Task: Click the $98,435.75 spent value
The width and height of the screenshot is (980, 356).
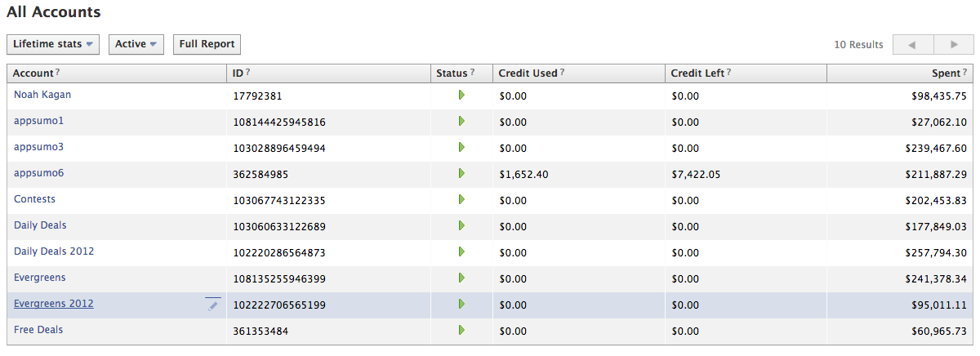Action: [x=939, y=96]
